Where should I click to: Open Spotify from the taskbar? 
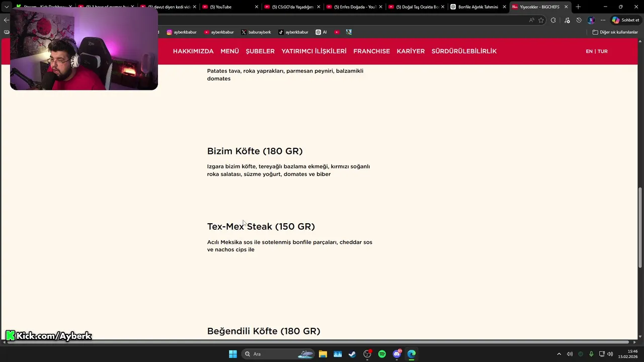point(382,354)
